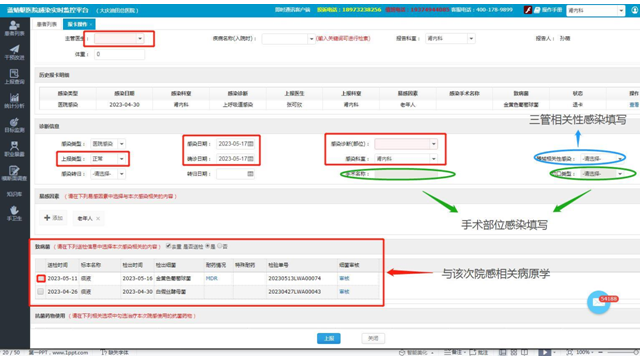The width and height of the screenshot is (640, 360).
Task: Switch to reading view icon in the status bar
Action: 524,352
